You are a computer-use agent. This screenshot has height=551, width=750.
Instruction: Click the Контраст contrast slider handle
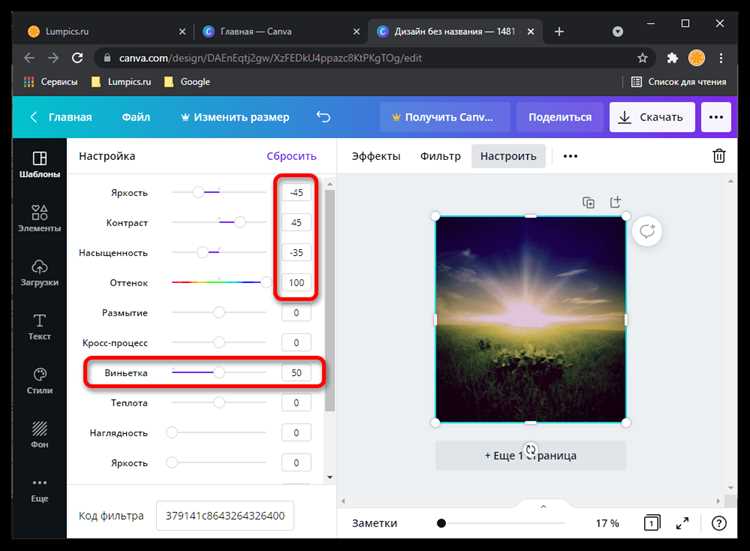coord(240,222)
